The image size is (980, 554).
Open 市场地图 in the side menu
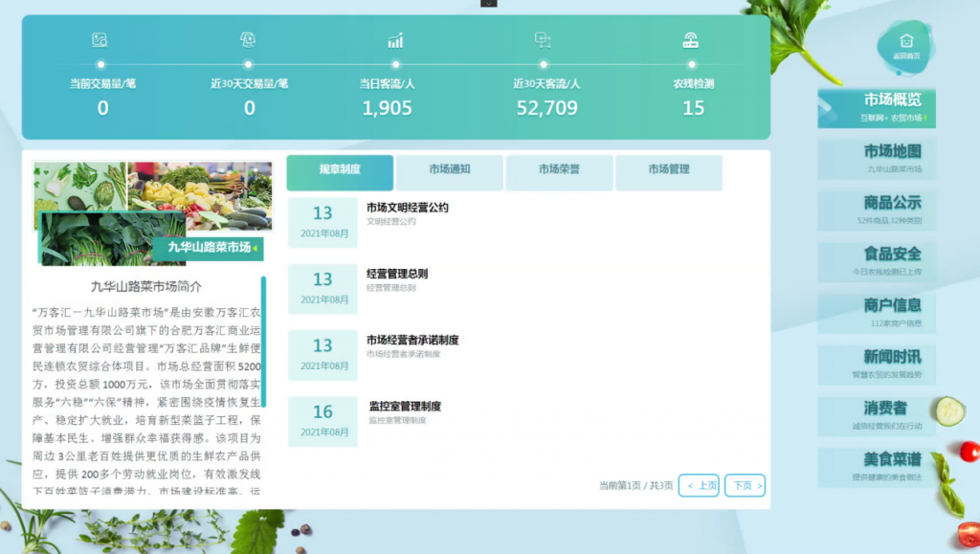[877, 158]
